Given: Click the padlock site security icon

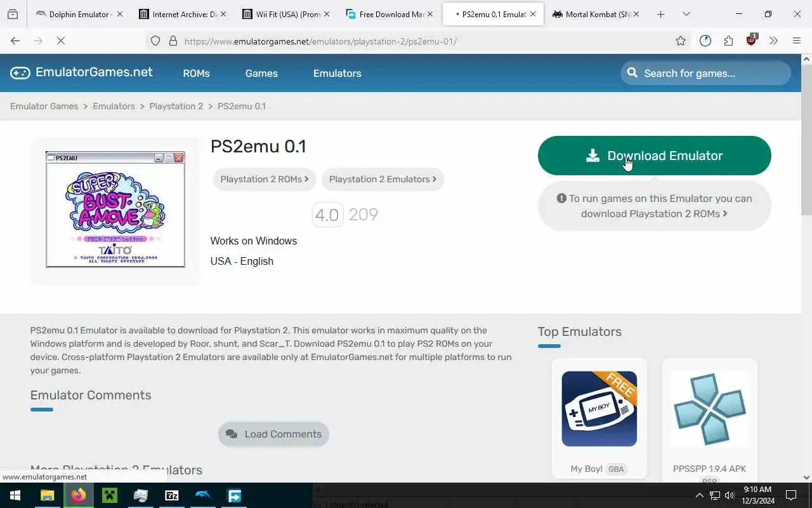Looking at the screenshot, I should [173, 41].
